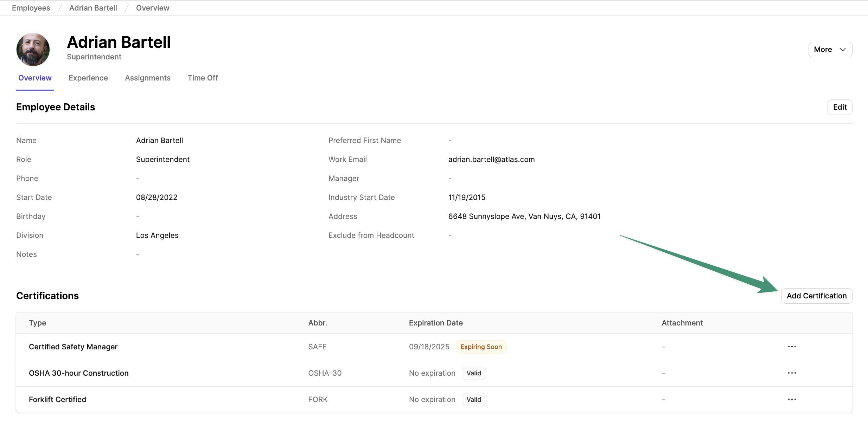Click the Type column header

coord(38,323)
